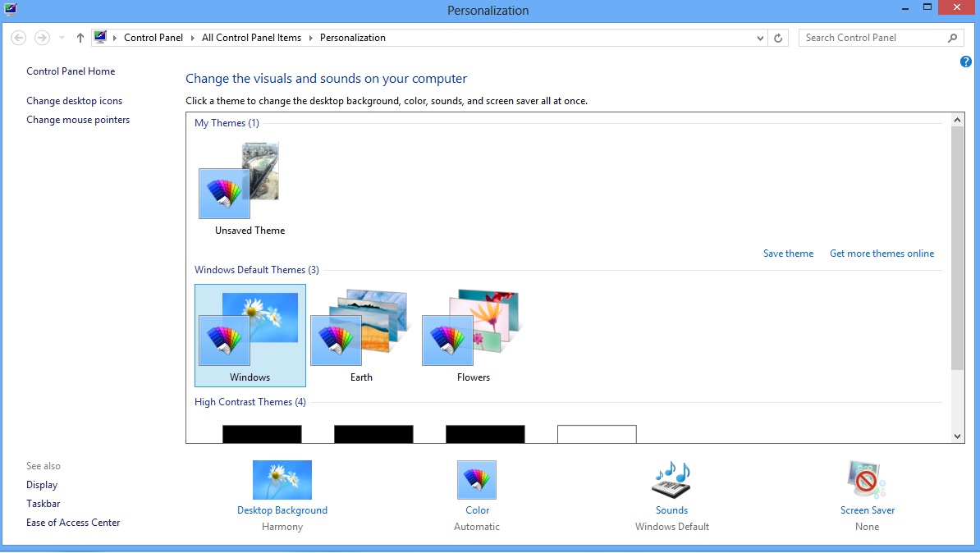Click the 'Automatic' color label
The height and width of the screenshot is (553, 980).
(x=477, y=527)
